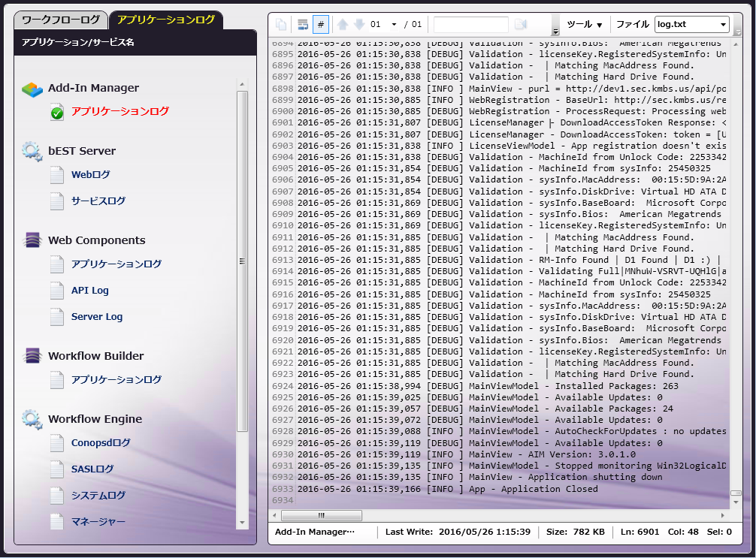Viewport: 756px width, 558px height.
Task: Click log viewer vertical scrollbar thumb at bottom
Action: pos(736,493)
